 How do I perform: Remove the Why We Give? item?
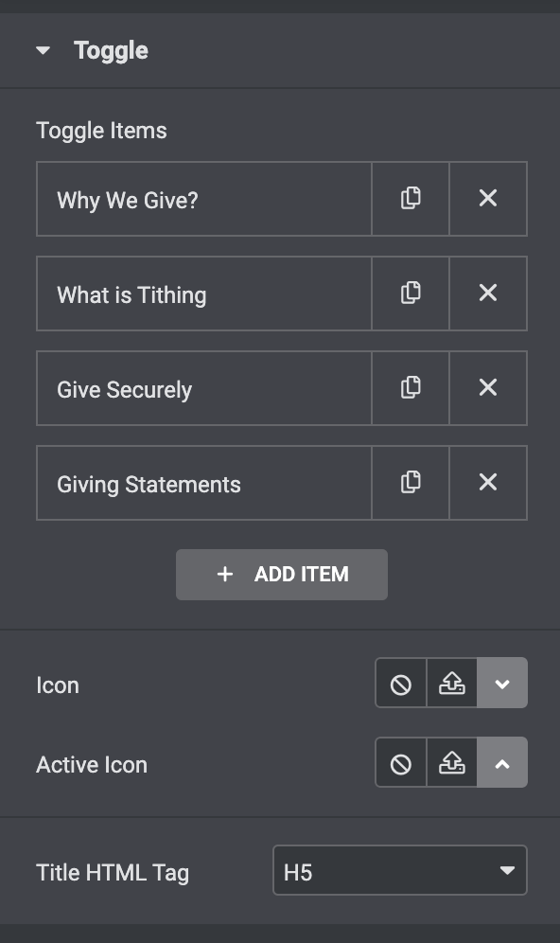click(x=488, y=199)
